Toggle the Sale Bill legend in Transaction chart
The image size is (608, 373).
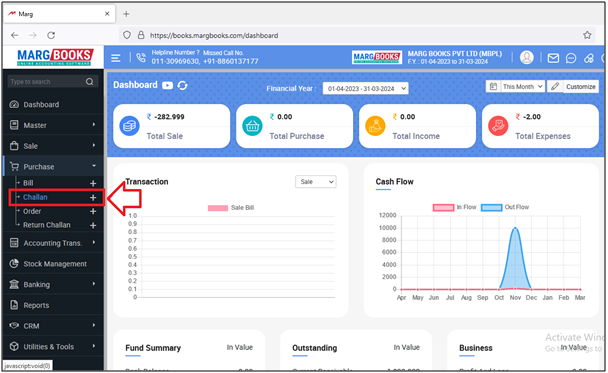tap(231, 208)
